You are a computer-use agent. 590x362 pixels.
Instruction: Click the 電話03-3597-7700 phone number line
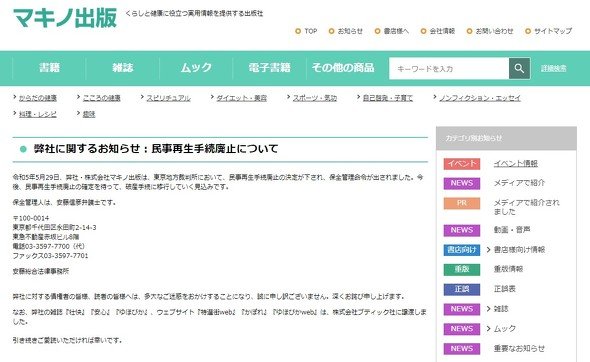(49, 246)
